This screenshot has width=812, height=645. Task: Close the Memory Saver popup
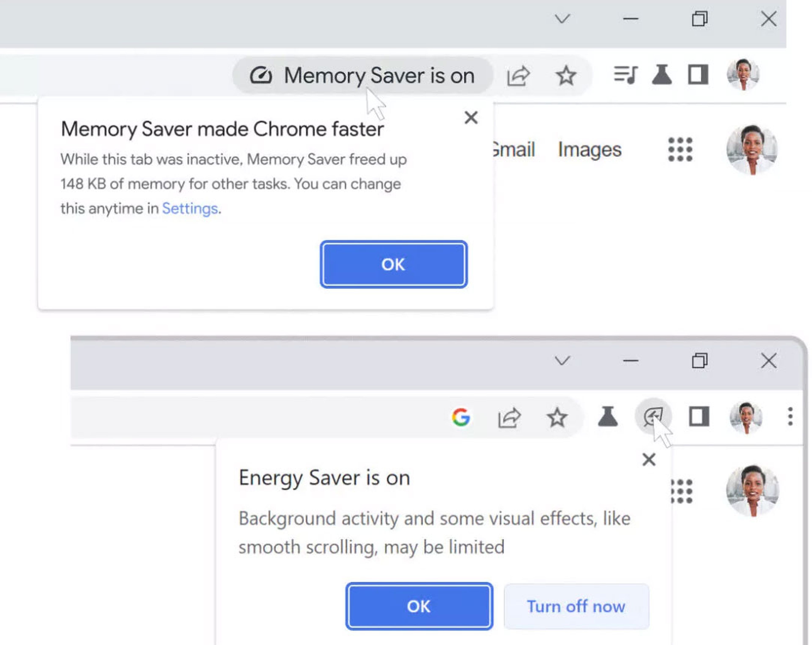pyautogui.click(x=471, y=118)
